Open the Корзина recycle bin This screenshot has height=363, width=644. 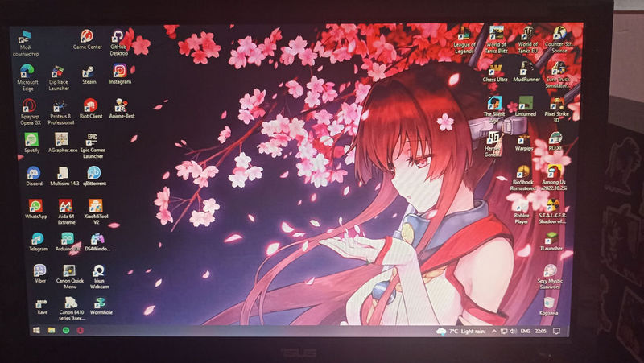[x=549, y=307]
